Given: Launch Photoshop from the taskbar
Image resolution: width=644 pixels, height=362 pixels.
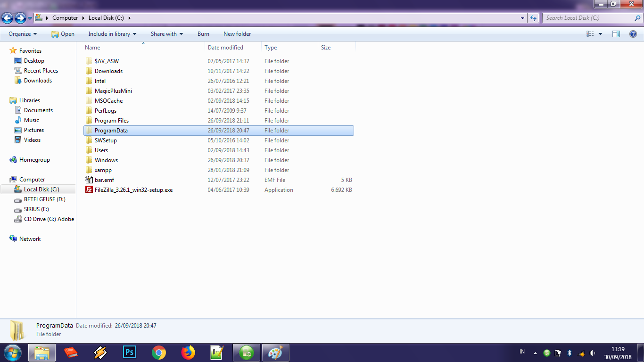Looking at the screenshot, I should pos(129,352).
